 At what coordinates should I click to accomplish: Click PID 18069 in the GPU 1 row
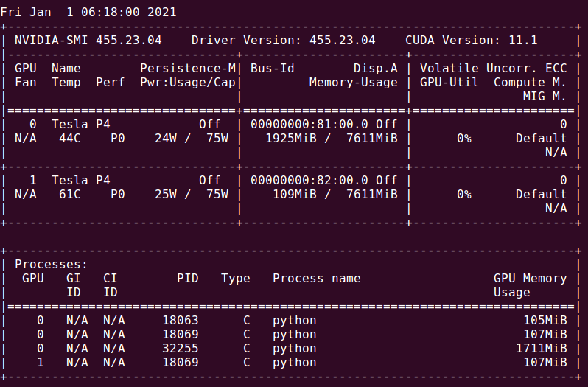click(x=181, y=362)
